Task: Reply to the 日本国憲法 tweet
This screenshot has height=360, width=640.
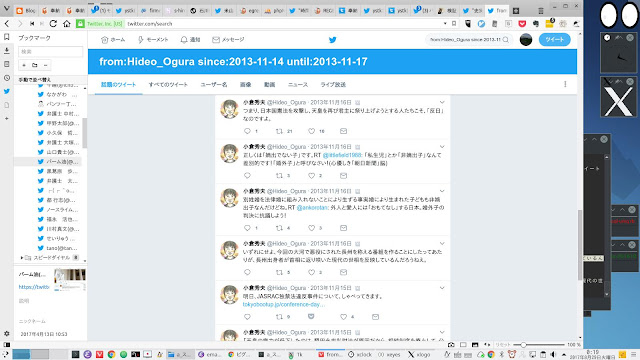Action: (247, 131)
